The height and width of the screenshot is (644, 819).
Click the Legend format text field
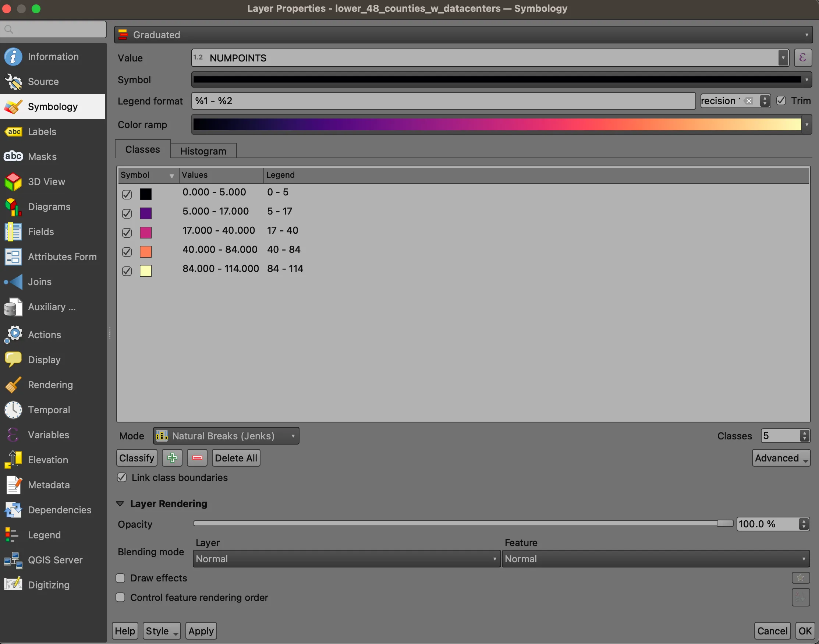click(x=443, y=101)
